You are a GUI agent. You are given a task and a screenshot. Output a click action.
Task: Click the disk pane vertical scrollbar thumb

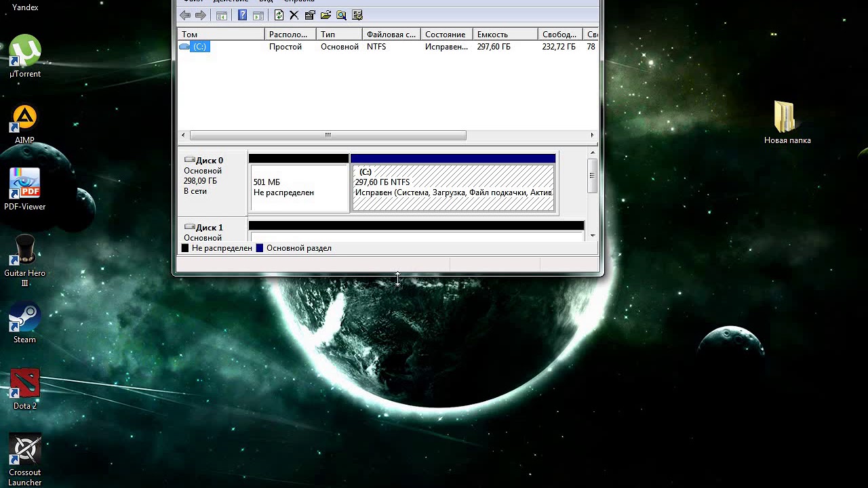pos(593,176)
